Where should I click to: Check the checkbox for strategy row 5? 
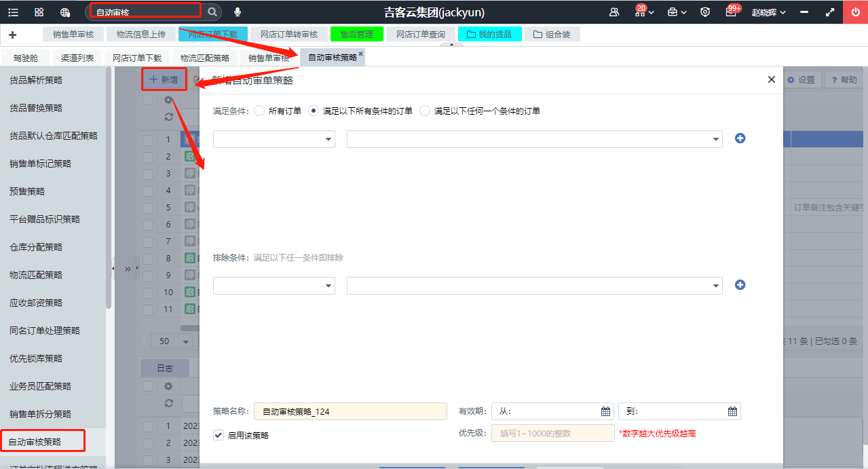click(x=148, y=208)
